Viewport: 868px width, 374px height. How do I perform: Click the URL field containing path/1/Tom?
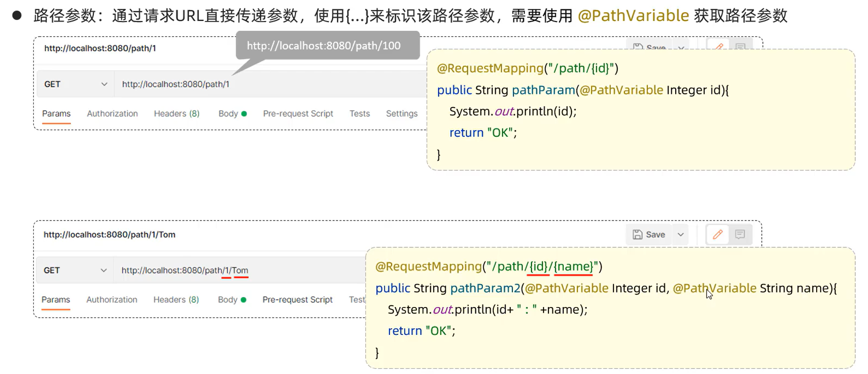[240, 270]
